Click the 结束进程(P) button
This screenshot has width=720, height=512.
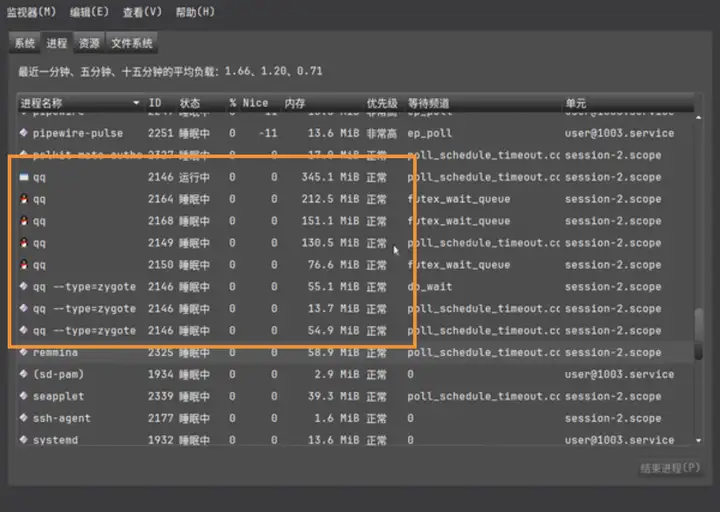(670, 468)
